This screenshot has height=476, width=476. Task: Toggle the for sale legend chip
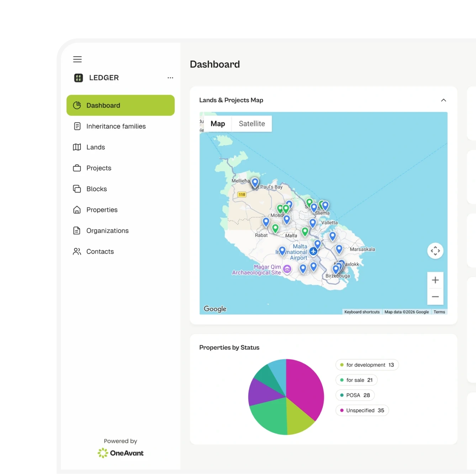click(x=356, y=380)
